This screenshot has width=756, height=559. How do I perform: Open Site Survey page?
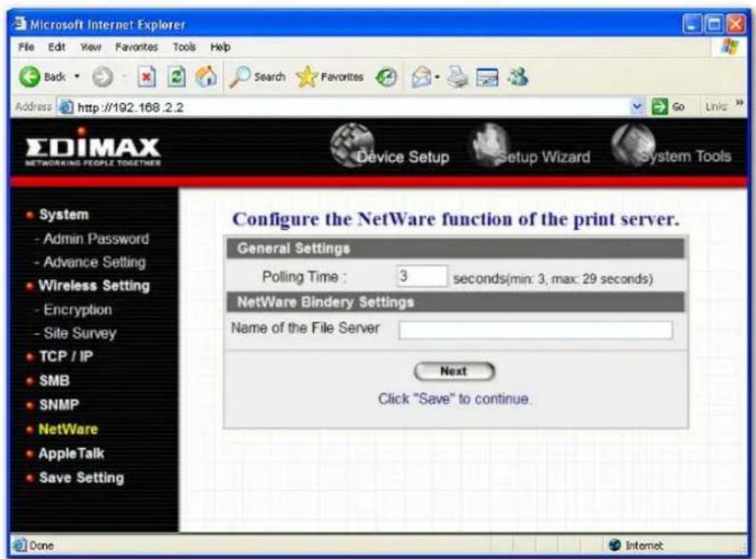[x=80, y=333]
